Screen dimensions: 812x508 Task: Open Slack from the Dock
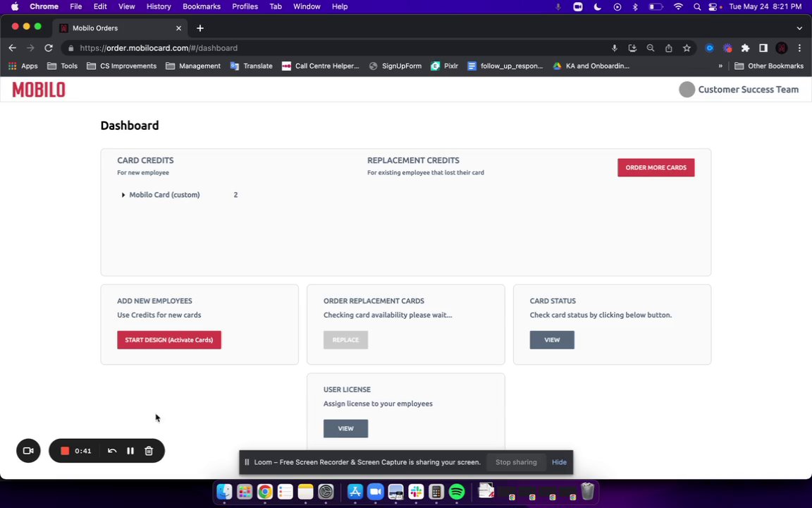click(x=416, y=491)
